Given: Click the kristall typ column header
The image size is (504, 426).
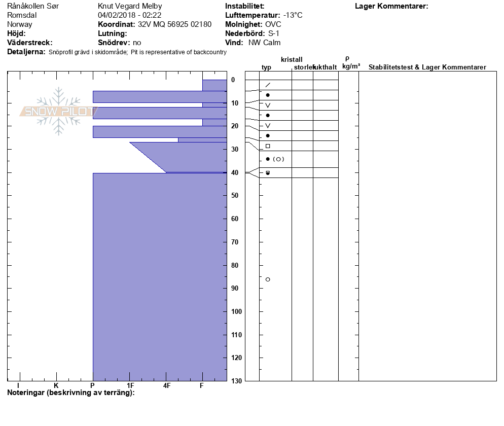Looking at the screenshot, I should tap(267, 67).
